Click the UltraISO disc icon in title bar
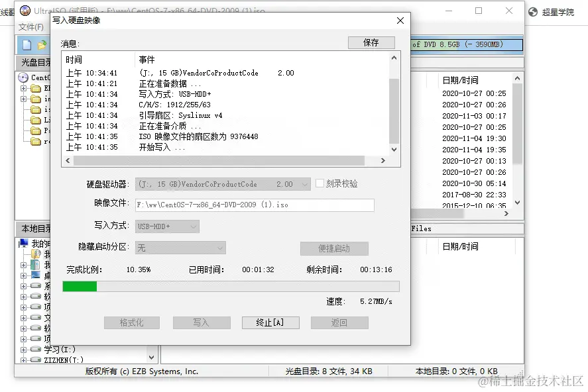Image resolution: width=588 pixels, height=392 pixels. (25, 11)
